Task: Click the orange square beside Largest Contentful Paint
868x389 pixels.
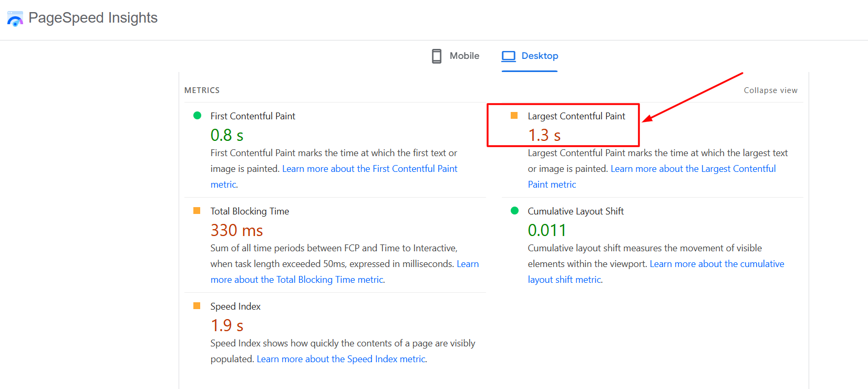Action: 514,116
